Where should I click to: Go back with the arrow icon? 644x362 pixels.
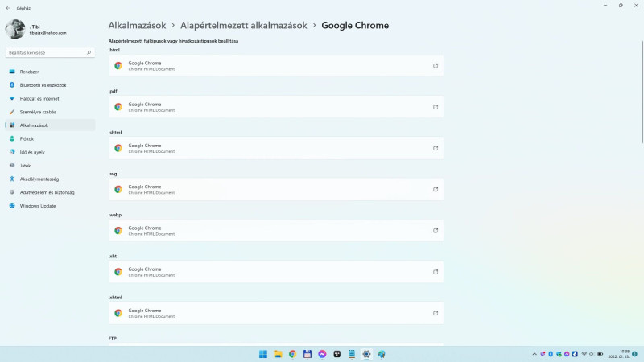click(8, 8)
